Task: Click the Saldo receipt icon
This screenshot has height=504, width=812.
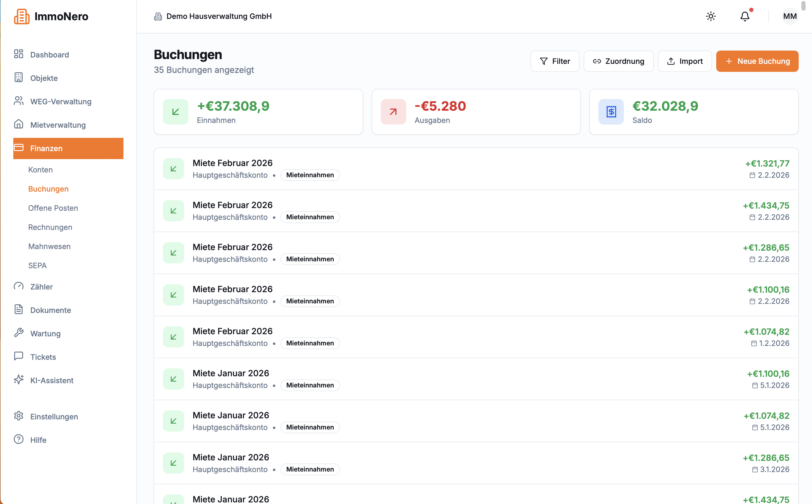Action: pyautogui.click(x=611, y=112)
